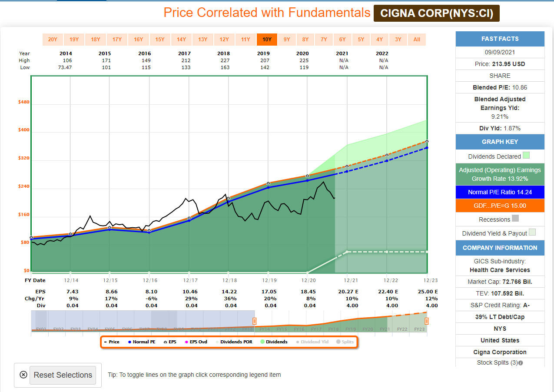Switch chart to 6Y range
Image resolution: width=554 pixels, height=392 pixels.
[x=342, y=40]
